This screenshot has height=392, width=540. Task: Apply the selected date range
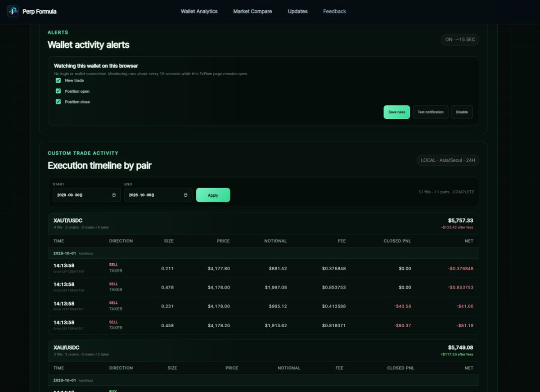coord(213,195)
